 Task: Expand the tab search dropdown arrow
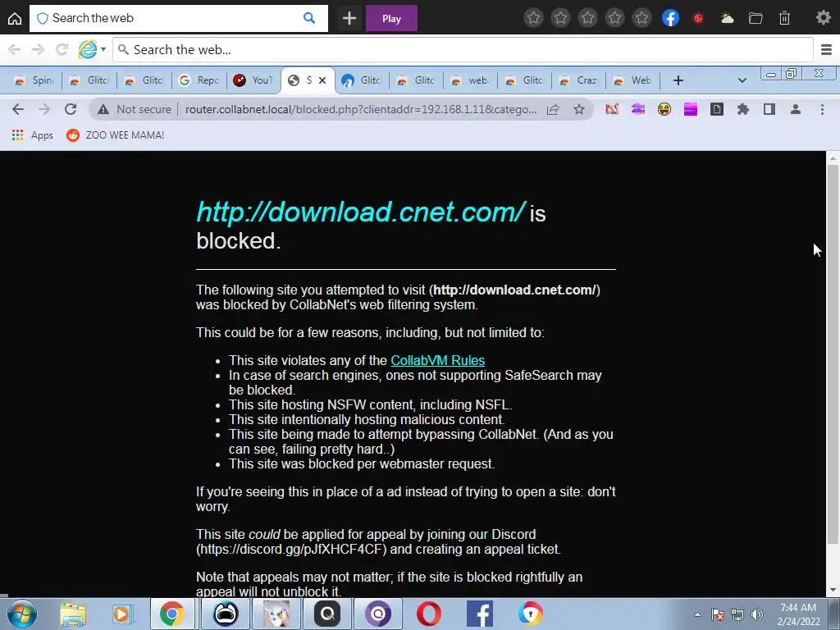point(742,80)
